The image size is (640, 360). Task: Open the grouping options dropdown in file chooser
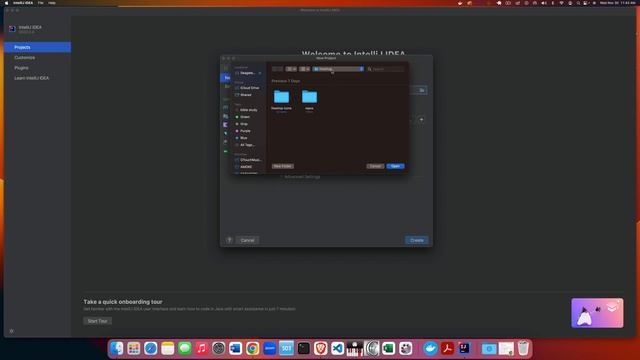[304, 69]
